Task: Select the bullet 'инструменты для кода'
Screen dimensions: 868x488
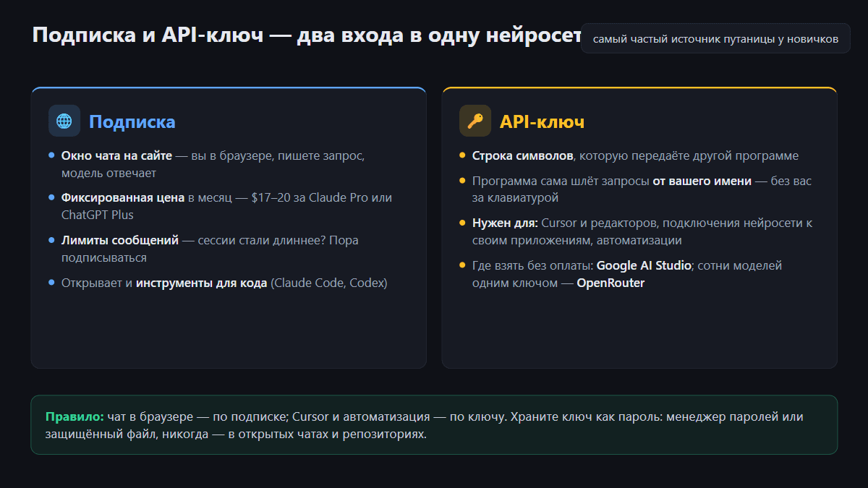Action: [218, 283]
